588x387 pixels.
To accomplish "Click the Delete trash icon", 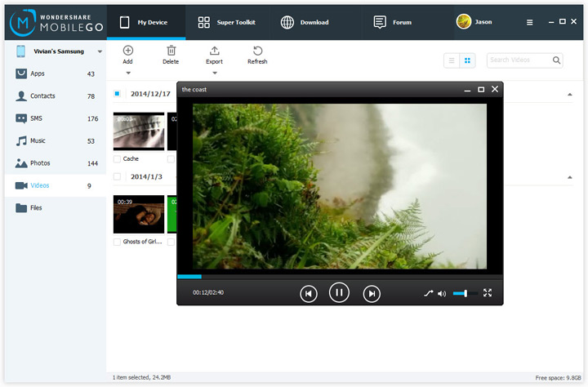I will tap(171, 51).
